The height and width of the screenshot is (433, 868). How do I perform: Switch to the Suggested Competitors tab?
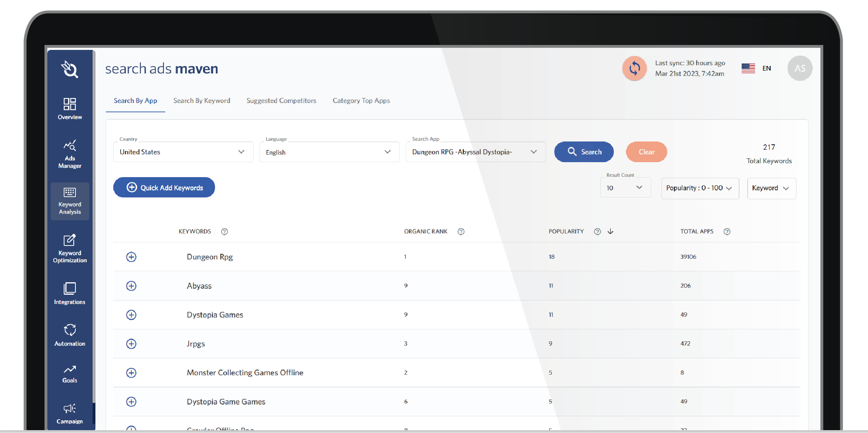click(281, 101)
